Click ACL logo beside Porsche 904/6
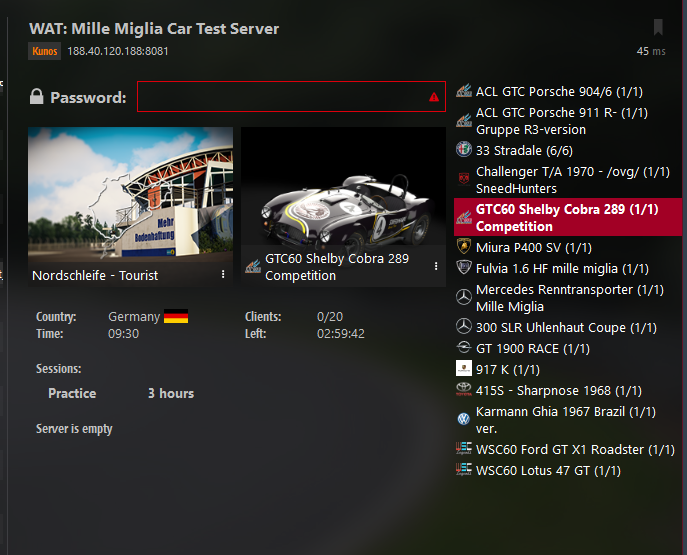This screenshot has width=687, height=555. [x=464, y=90]
